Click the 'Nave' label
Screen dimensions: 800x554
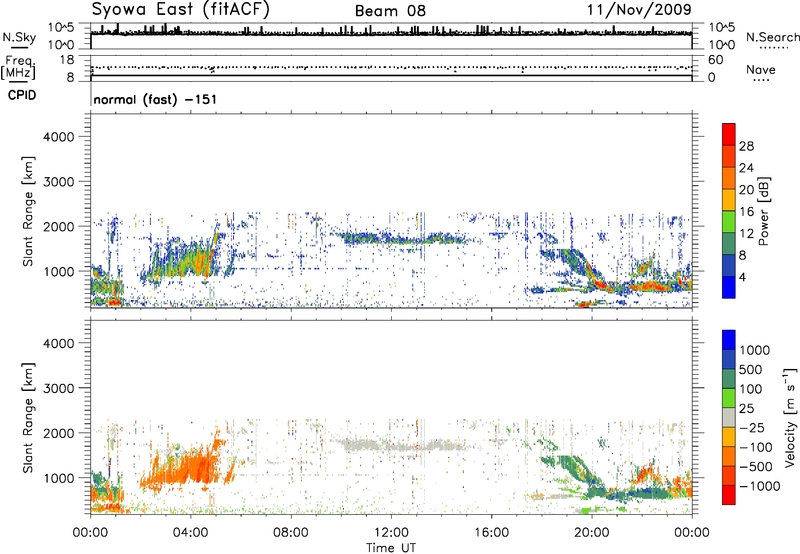tap(761, 70)
